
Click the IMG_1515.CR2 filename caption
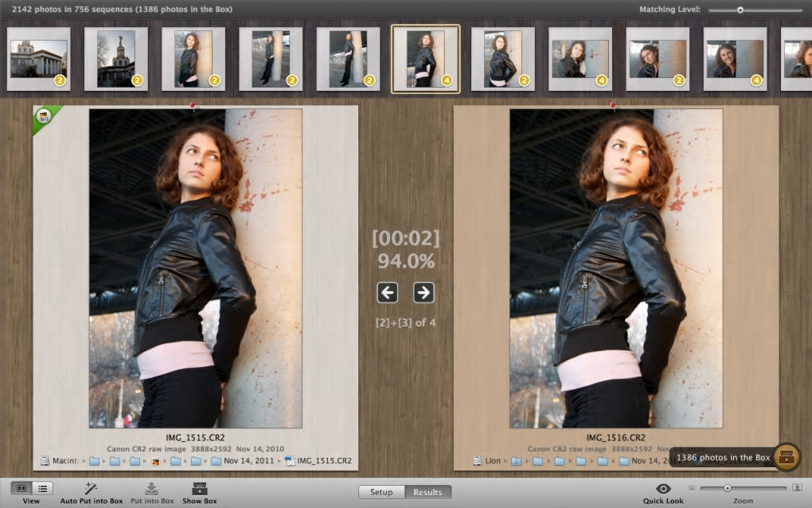pos(195,438)
